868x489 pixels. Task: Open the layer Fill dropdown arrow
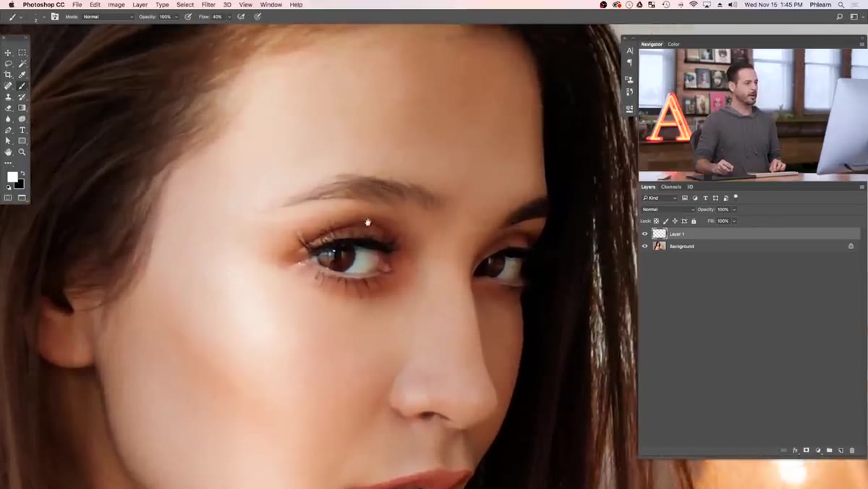click(x=734, y=221)
